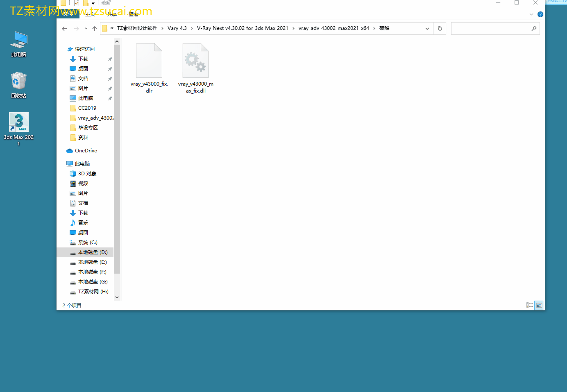Open quick access toolbar customize dropdown

pyautogui.click(x=93, y=3)
